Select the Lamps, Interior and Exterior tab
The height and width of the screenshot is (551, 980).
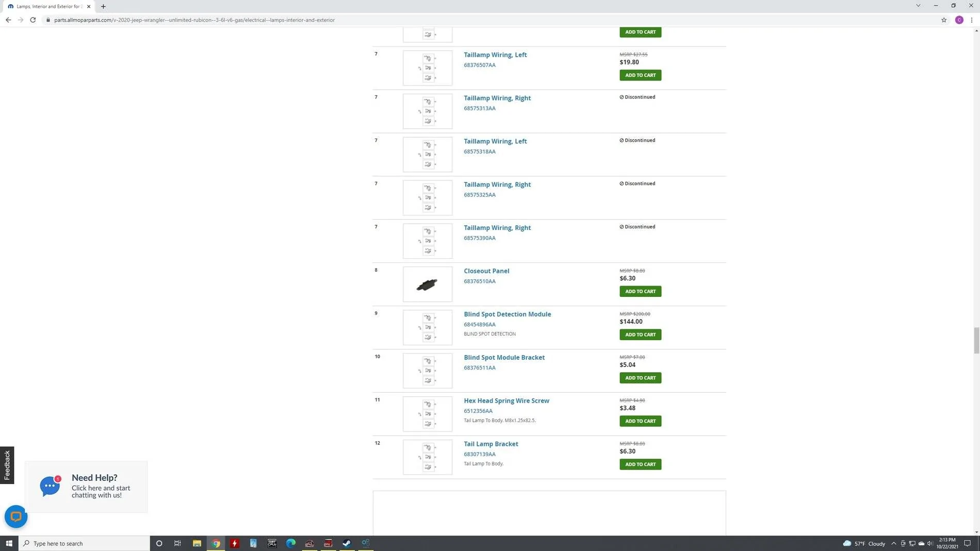(x=49, y=7)
